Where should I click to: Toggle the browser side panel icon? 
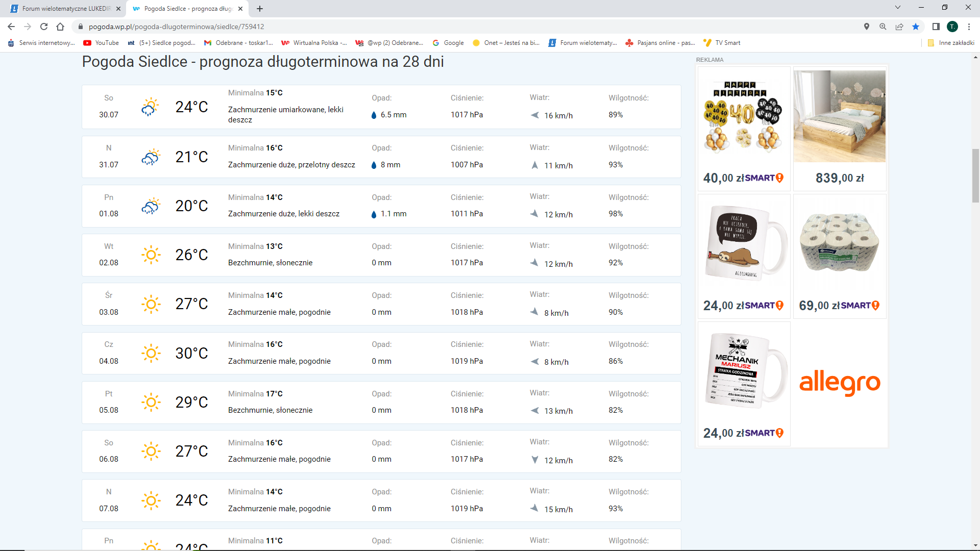pos(936,27)
